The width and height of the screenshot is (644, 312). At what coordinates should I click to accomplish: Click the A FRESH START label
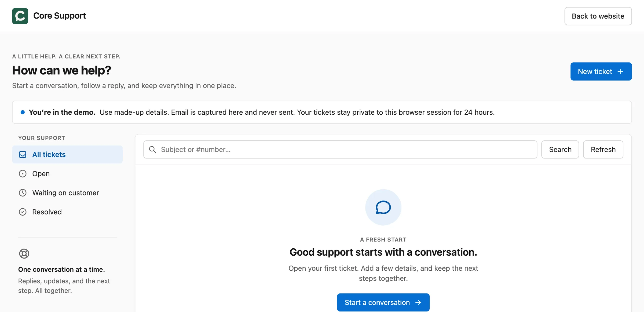click(383, 240)
